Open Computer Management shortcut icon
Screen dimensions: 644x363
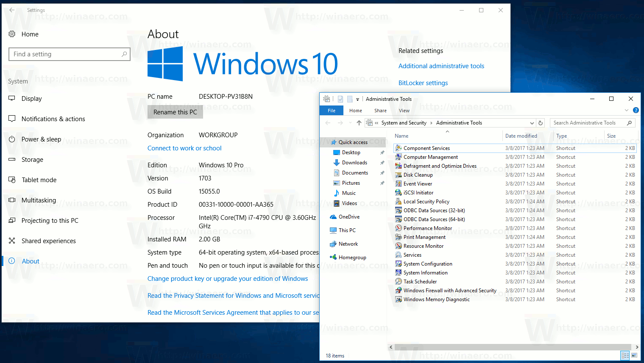pyautogui.click(x=398, y=157)
